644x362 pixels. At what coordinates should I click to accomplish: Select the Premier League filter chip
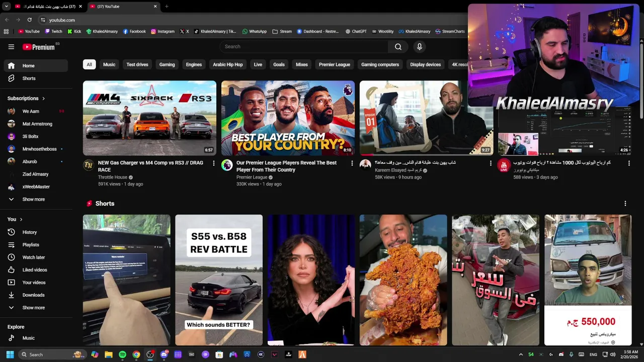point(335,64)
